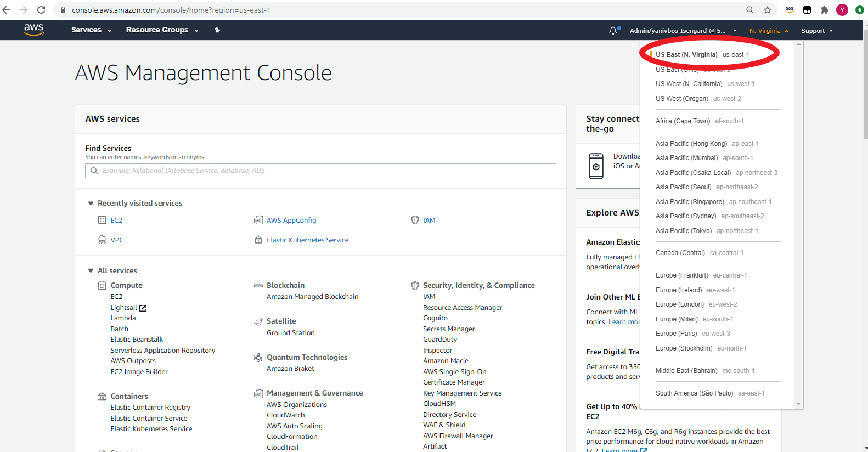Click the browser zoom magnifier icon

click(750, 10)
